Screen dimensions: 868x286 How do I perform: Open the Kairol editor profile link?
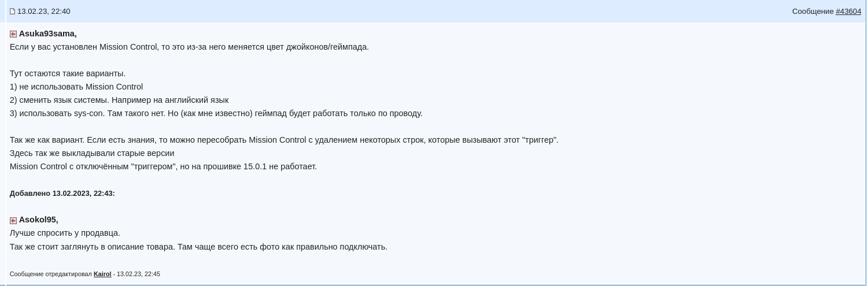102,274
